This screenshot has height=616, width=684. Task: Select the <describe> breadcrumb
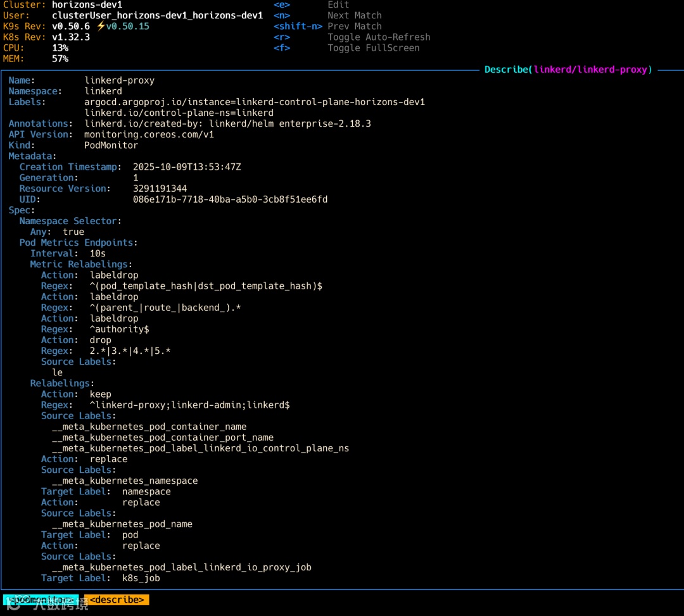pyautogui.click(x=117, y=600)
